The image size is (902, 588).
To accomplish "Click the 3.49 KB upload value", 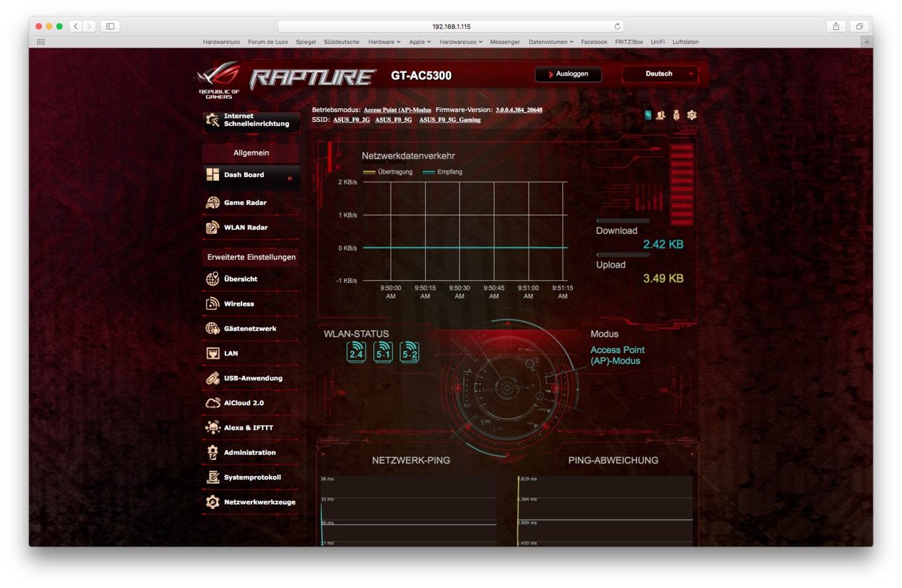I will 663,278.
